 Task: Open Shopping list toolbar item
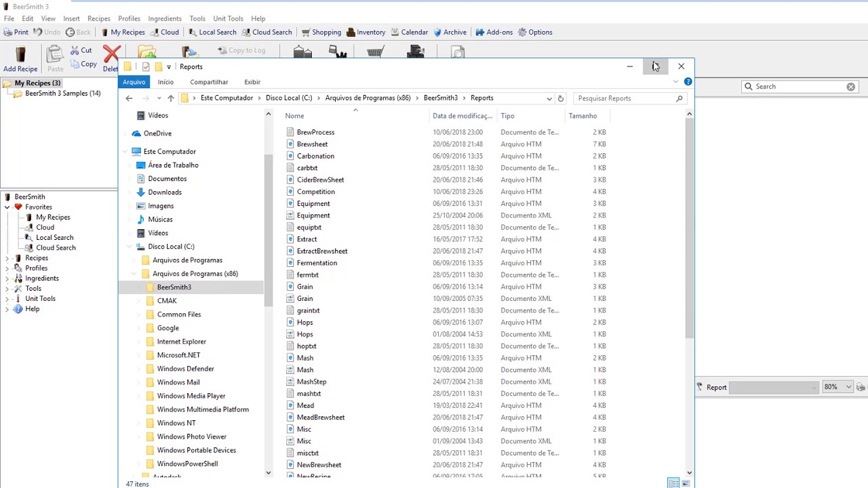click(x=321, y=32)
